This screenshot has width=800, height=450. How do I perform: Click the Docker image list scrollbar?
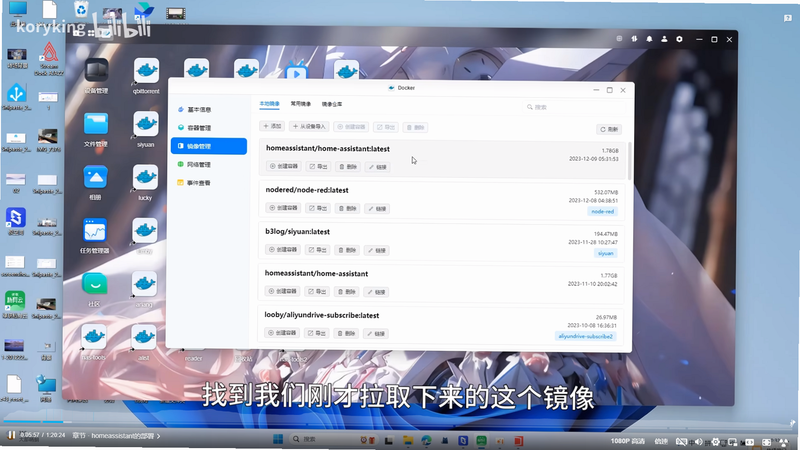coord(630,161)
